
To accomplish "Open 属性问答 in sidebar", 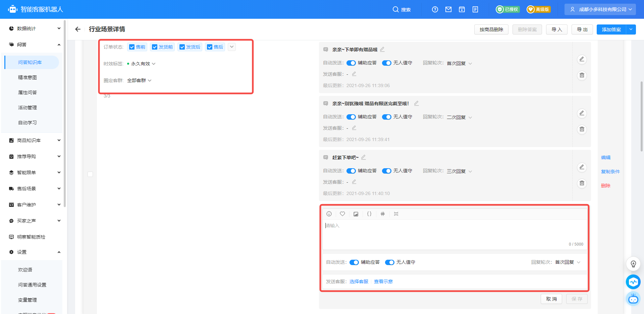I will (x=28, y=92).
